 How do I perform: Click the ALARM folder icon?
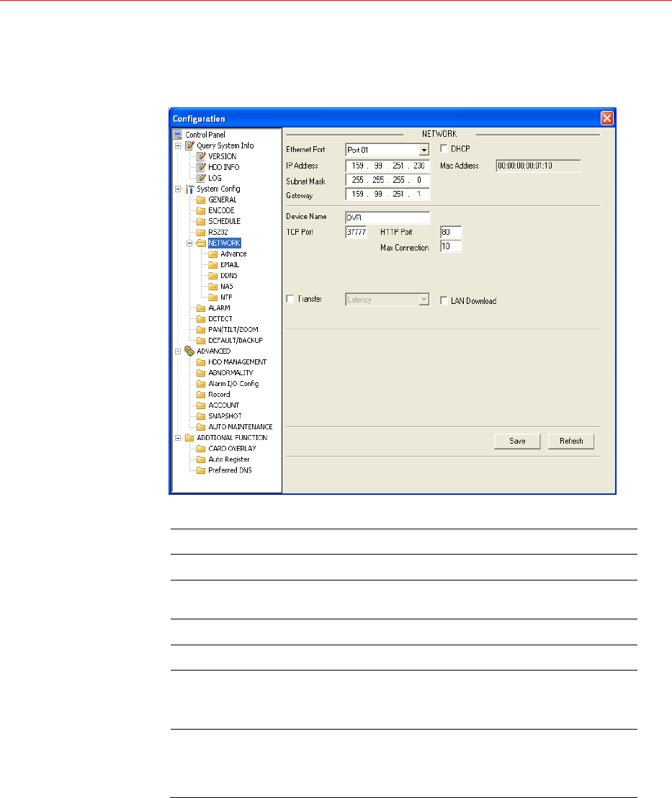pos(201,308)
